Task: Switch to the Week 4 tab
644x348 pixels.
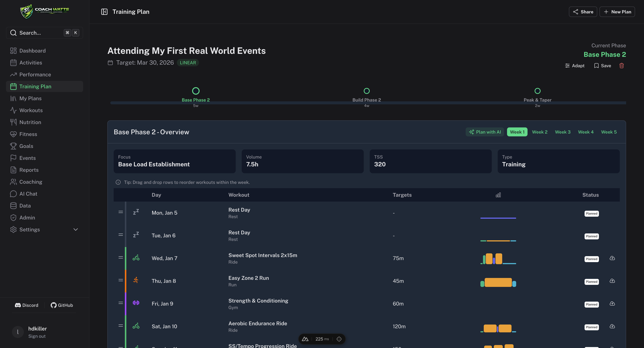Action: (x=586, y=132)
